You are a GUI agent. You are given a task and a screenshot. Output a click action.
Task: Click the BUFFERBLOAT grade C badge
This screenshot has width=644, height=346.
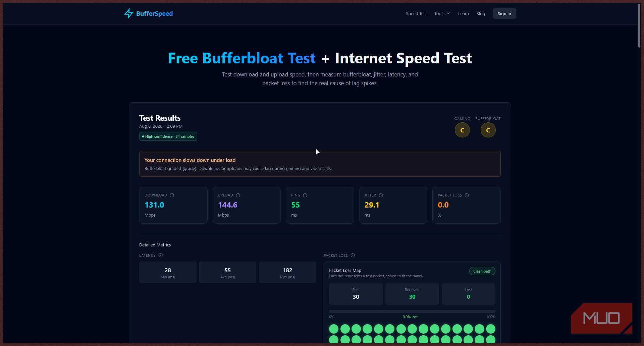(488, 130)
